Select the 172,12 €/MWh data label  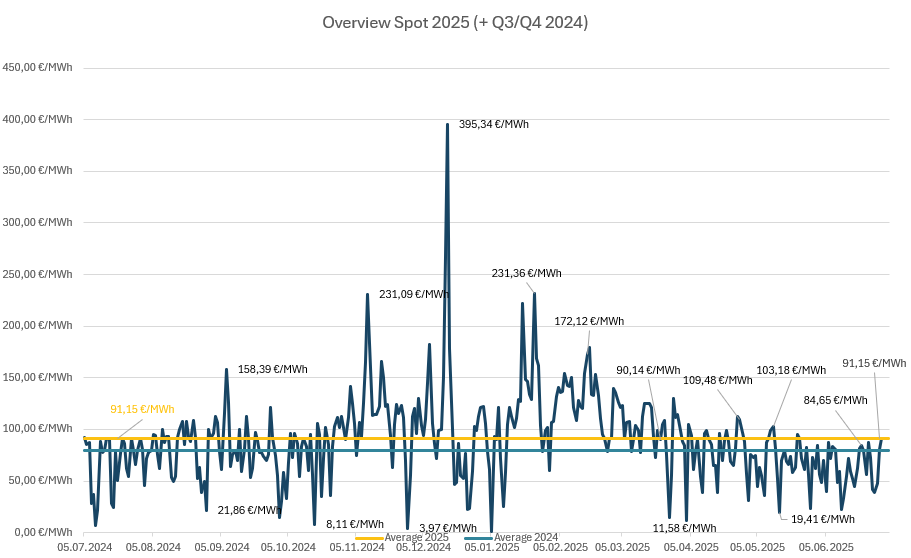point(589,321)
